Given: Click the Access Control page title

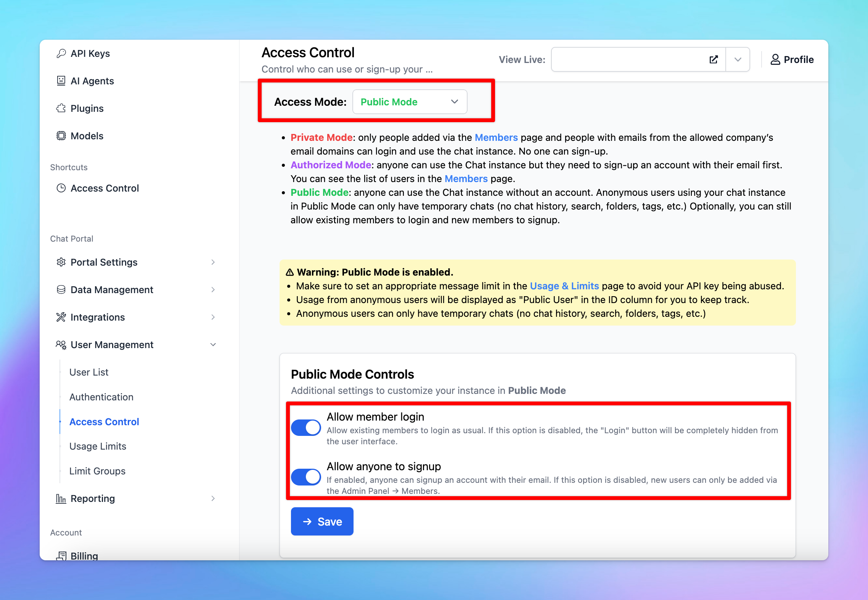Looking at the screenshot, I should (308, 53).
